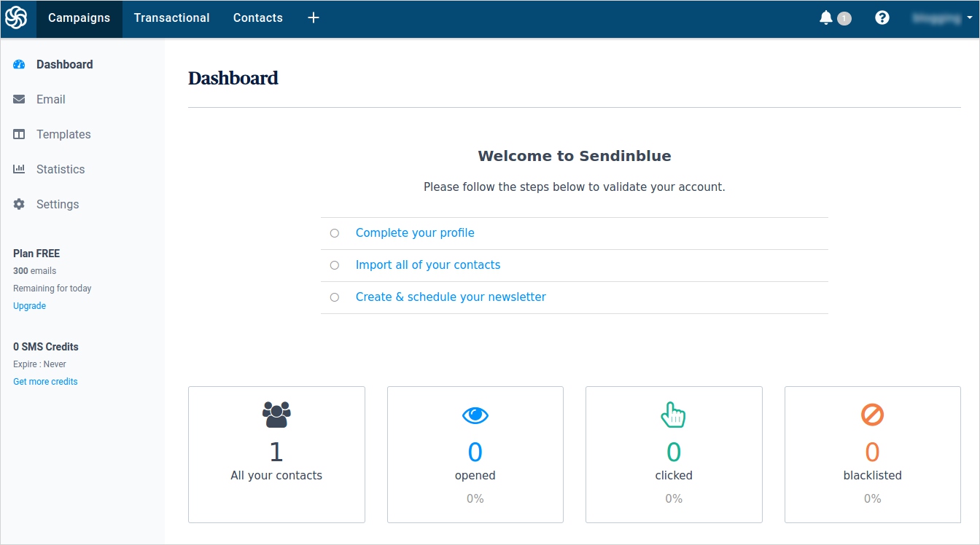Click the Email envelope icon in sidebar
Screen dimensions: 980x545
tap(20, 100)
